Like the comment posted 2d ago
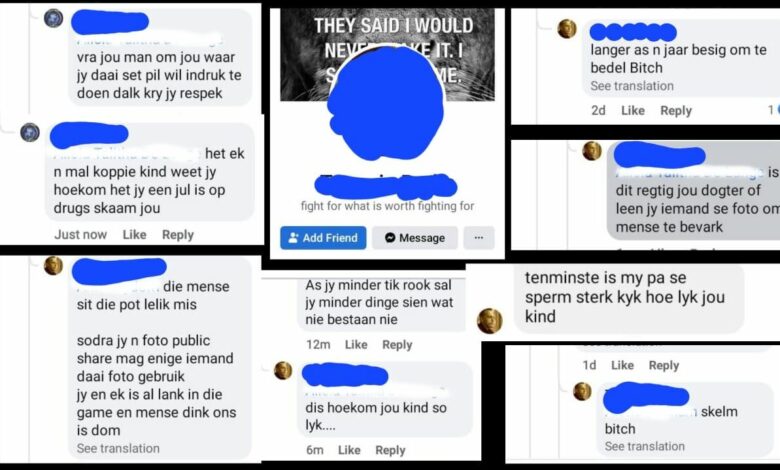This screenshot has height=470, width=780. 633,110
